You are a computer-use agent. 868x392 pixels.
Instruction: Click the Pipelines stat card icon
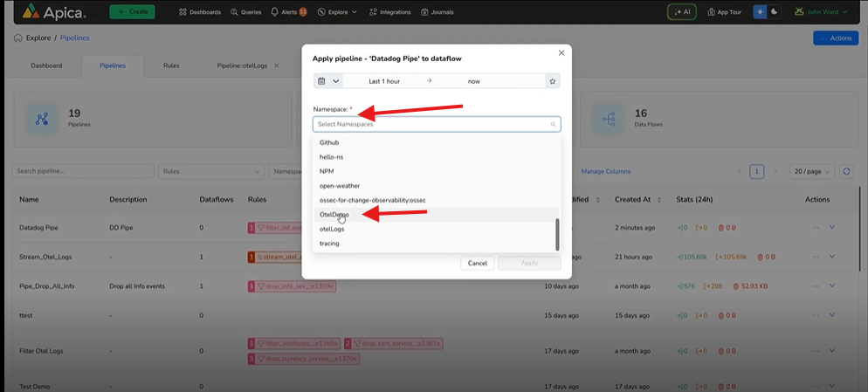pyautogui.click(x=41, y=119)
